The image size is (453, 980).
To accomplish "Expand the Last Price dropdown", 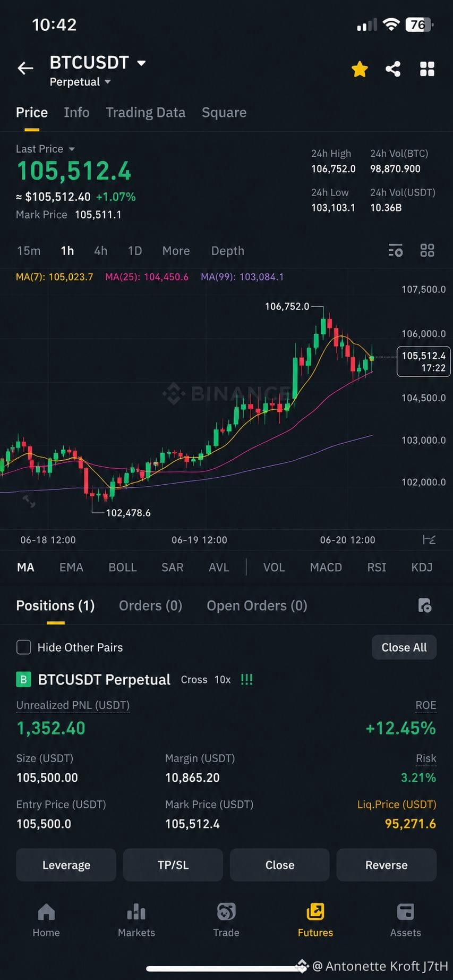I will tap(45, 149).
